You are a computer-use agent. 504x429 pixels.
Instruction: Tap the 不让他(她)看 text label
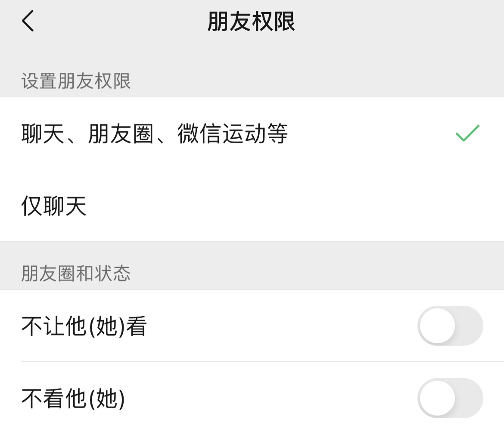[x=84, y=326]
